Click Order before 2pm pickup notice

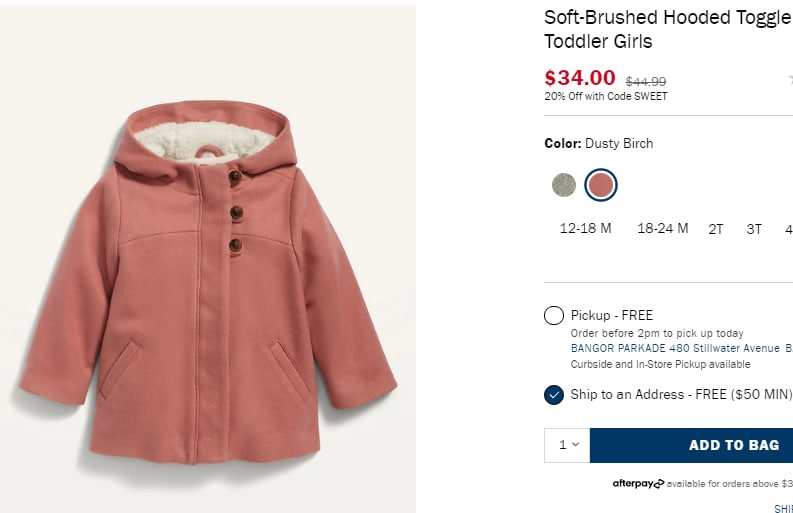click(x=657, y=333)
